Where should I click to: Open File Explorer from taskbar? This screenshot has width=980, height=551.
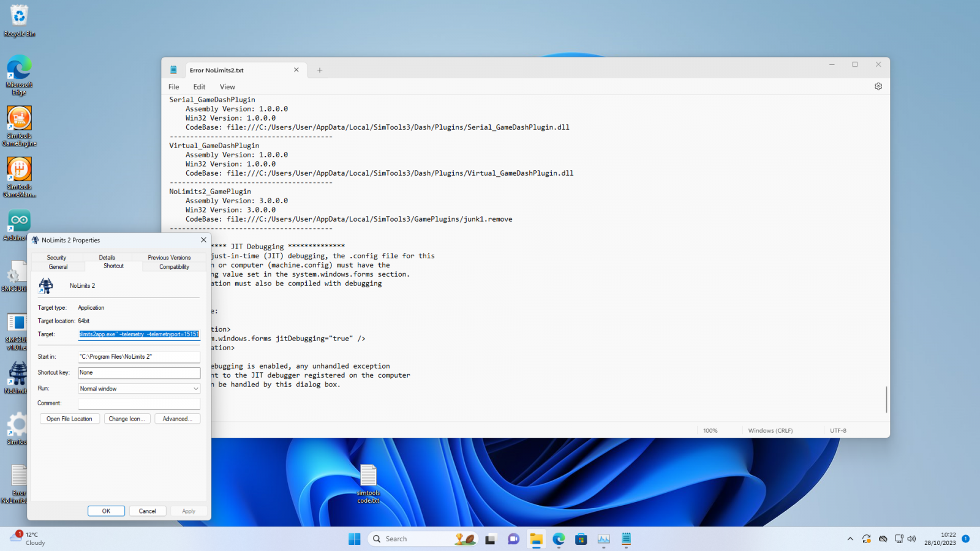536,539
